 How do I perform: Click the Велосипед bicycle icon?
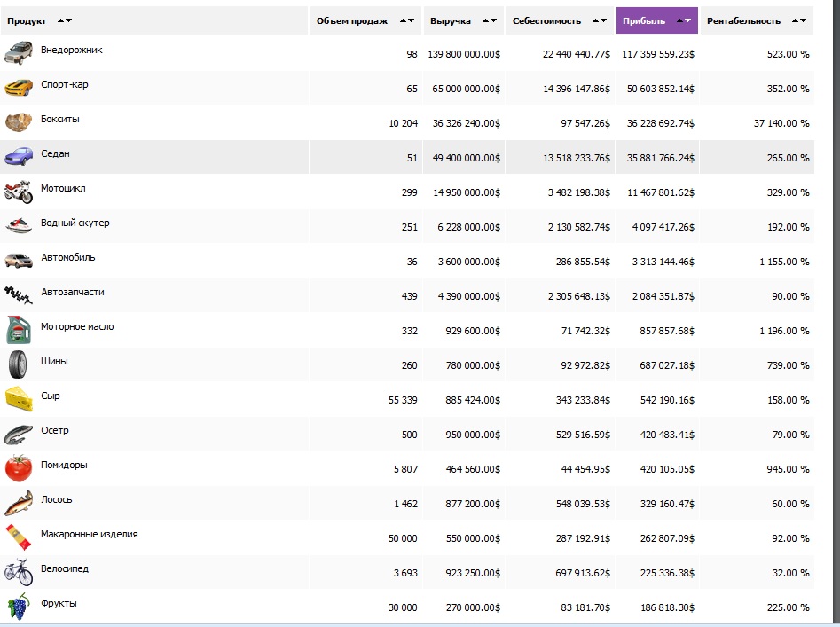(19, 572)
